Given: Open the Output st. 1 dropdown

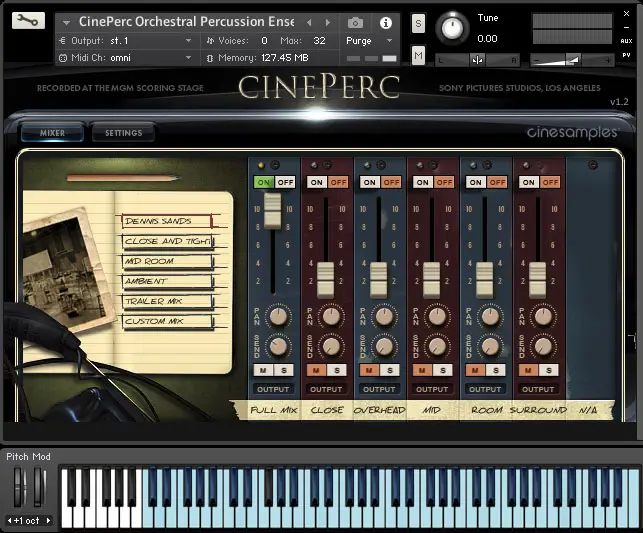Looking at the screenshot, I should [189, 41].
